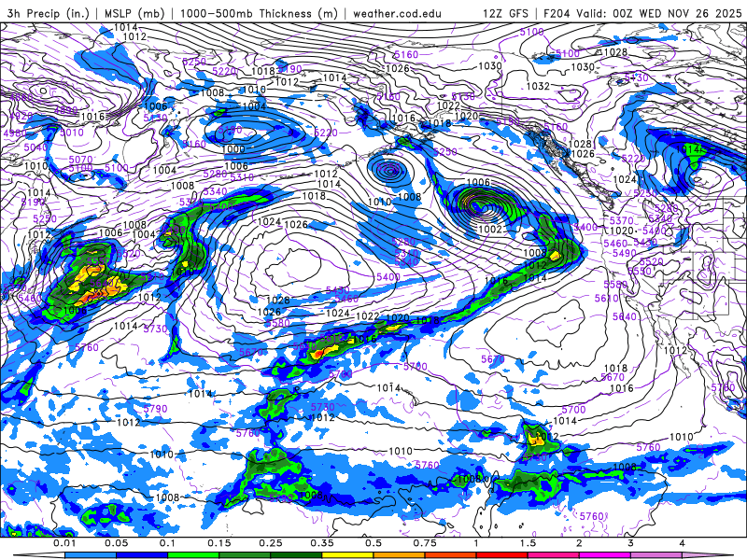
Task: Click the 5790 thickness label
Action: pos(155,409)
